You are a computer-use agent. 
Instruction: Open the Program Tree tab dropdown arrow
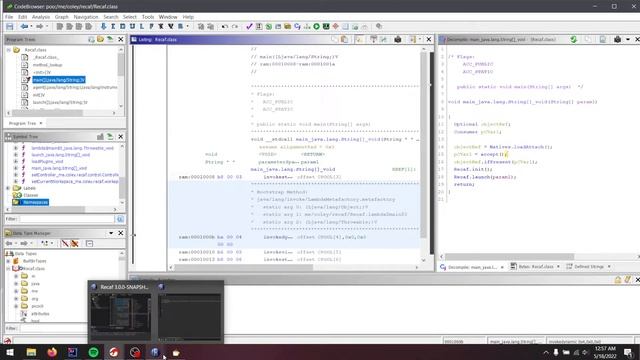pyautogui.click(x=41, y=123)
